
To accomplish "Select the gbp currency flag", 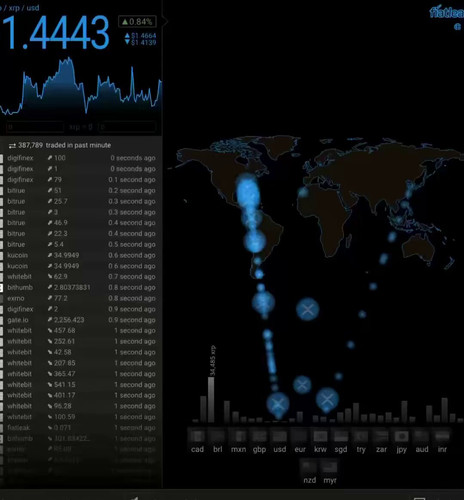I will click(x=259, y=436).
